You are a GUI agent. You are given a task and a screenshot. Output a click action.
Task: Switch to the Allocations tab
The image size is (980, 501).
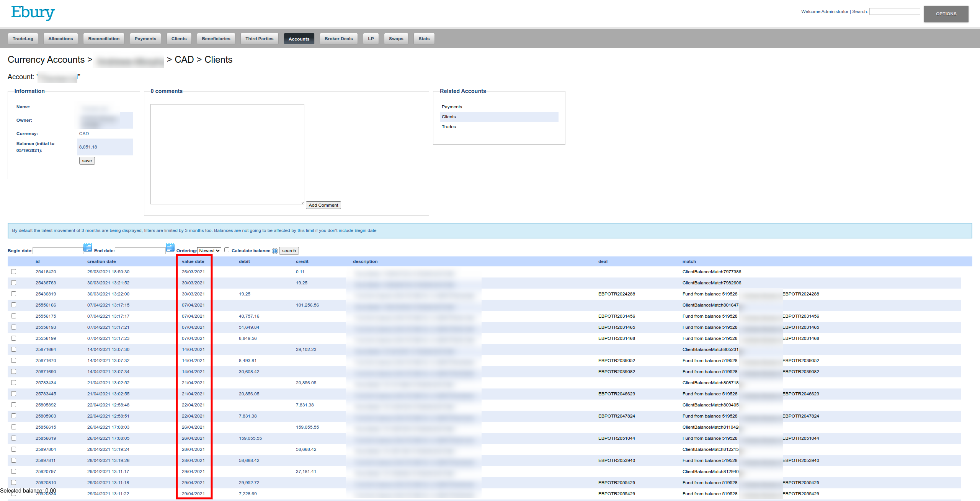pyautogui.click(x=60, y=39)
